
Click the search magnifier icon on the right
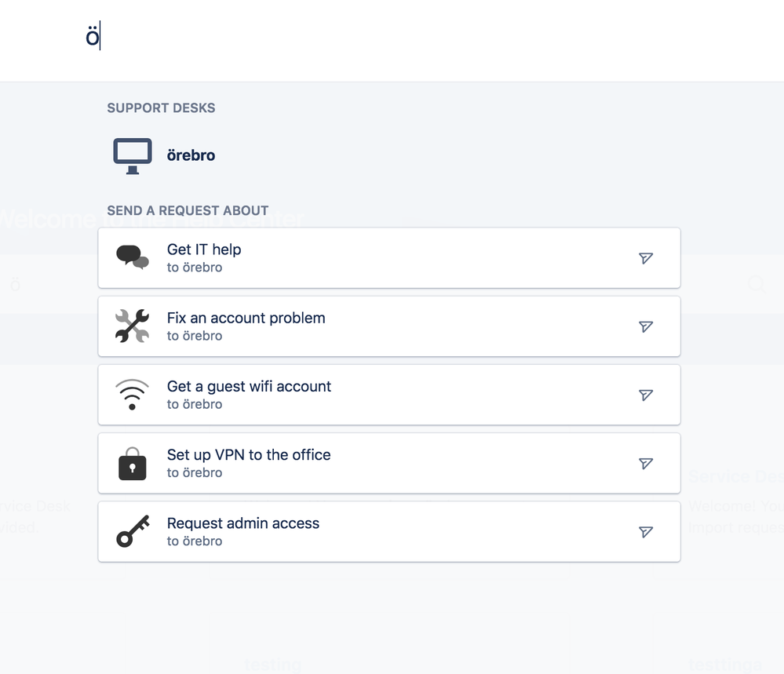tap(756, 284)
